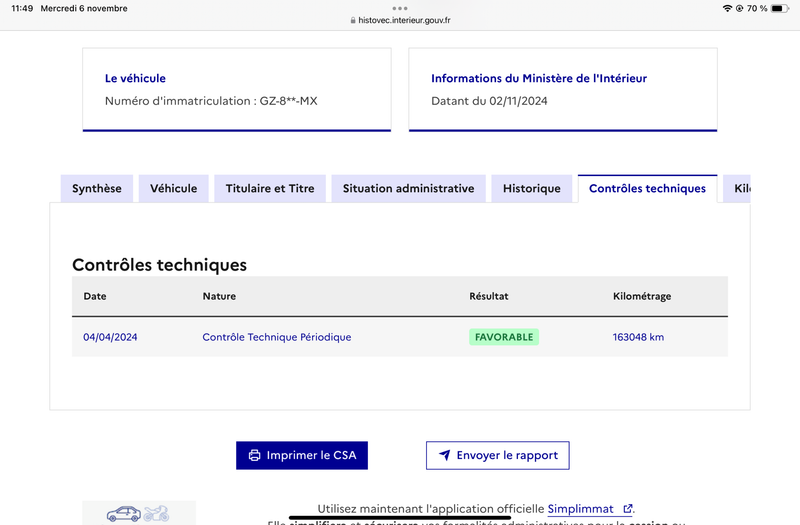Click the Imprimer le CSA button
Viewport: 800px width, 525px height.
[302, 455]
